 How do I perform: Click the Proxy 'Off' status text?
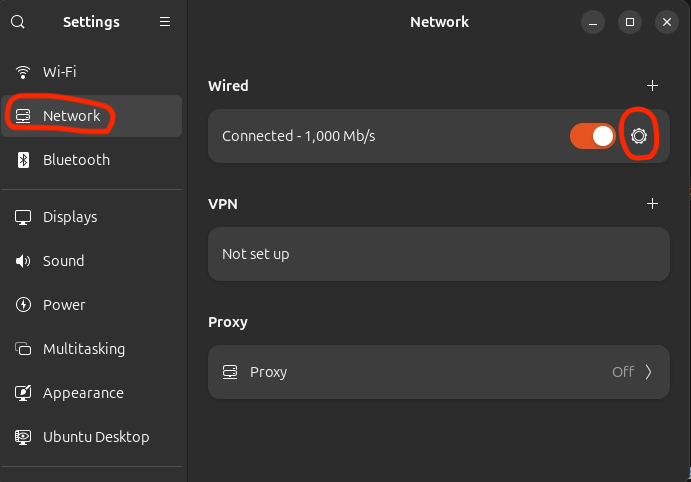point(623,372)
